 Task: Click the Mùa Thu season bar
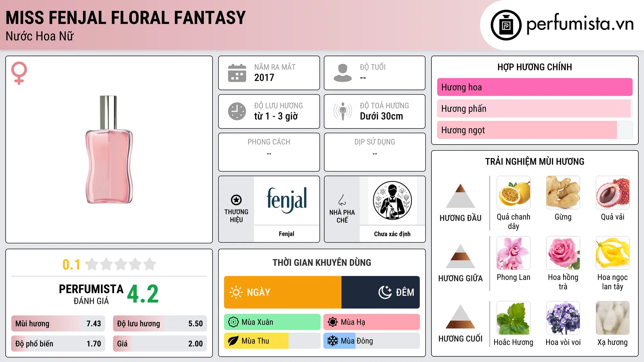[272, 341]
